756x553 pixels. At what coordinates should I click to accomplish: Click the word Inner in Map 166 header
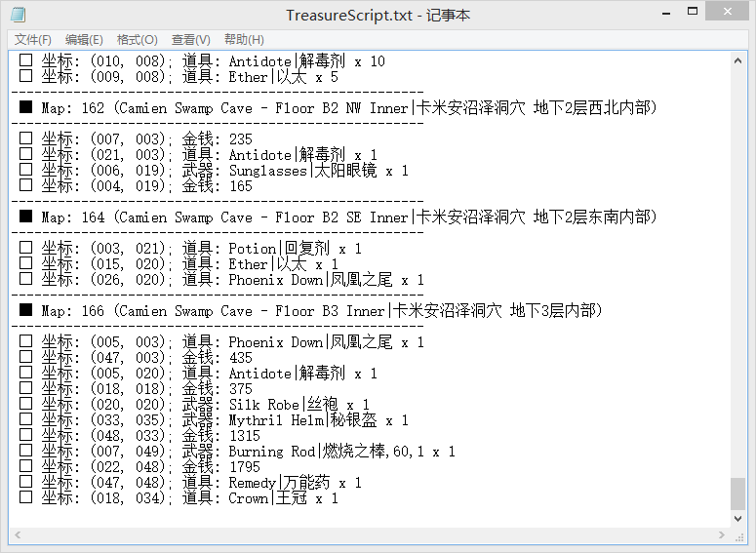coord(365,311)
